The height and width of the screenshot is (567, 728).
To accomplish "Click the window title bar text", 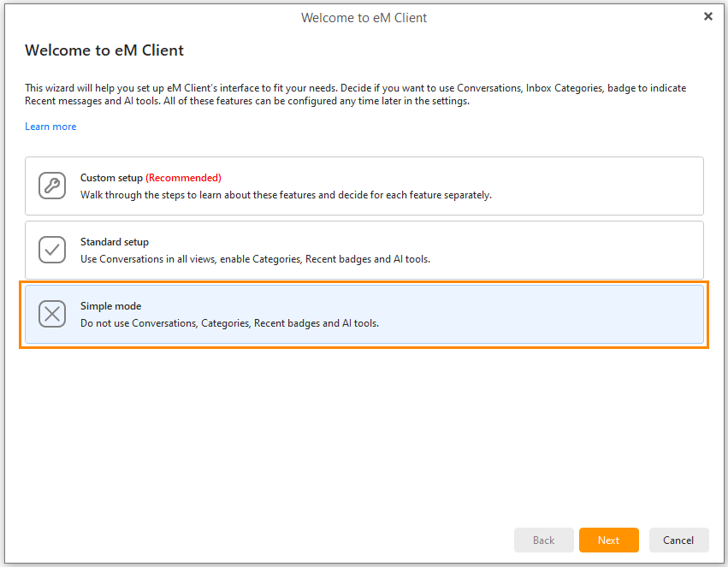I will [x=364, y=18].
